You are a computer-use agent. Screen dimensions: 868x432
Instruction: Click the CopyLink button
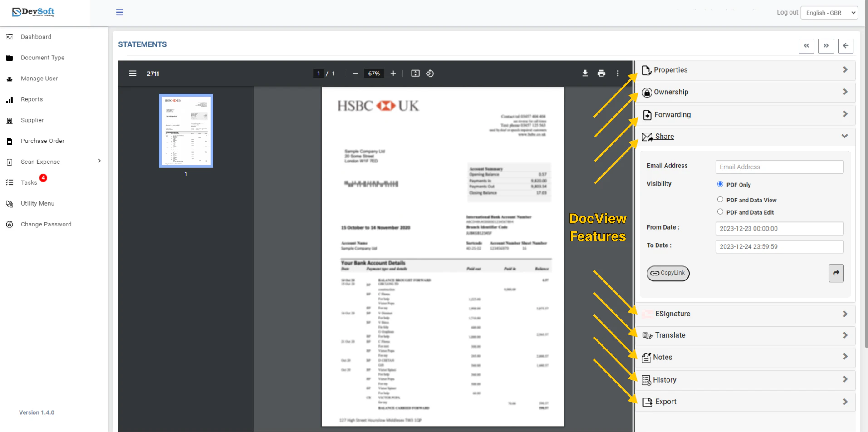[667, 273]
